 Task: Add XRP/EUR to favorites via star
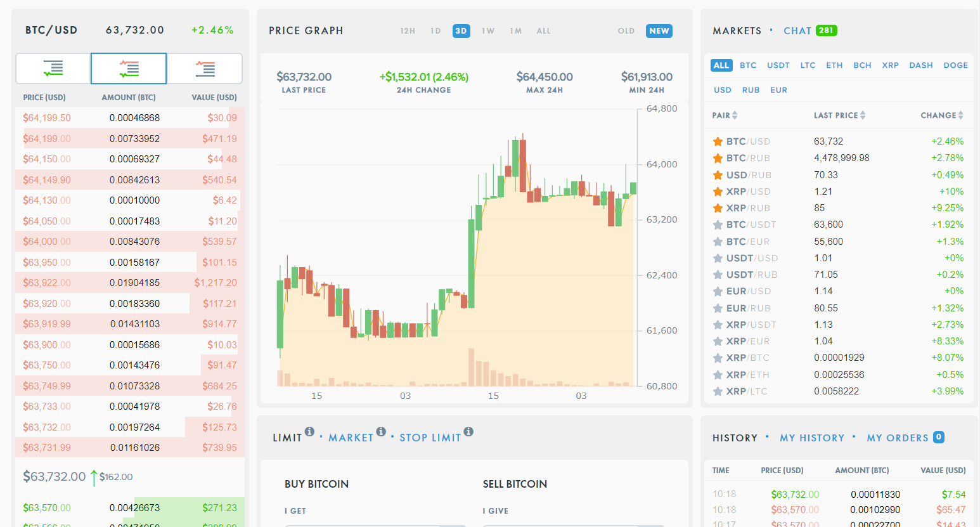718,341
